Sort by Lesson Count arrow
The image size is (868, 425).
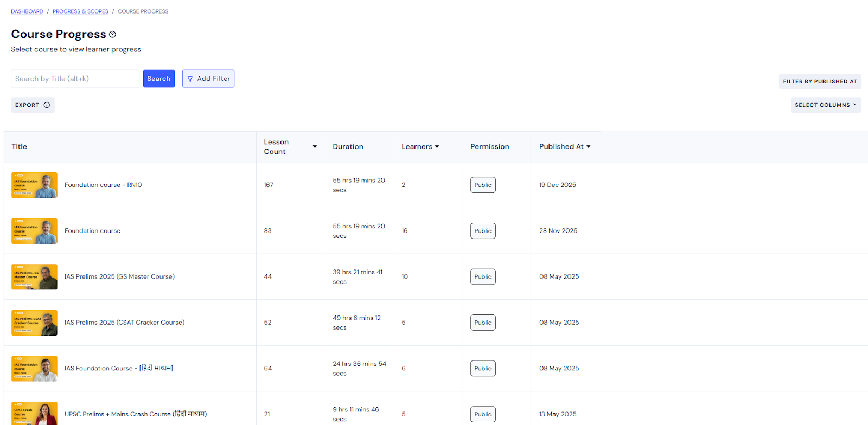click(x=315, y=147)
